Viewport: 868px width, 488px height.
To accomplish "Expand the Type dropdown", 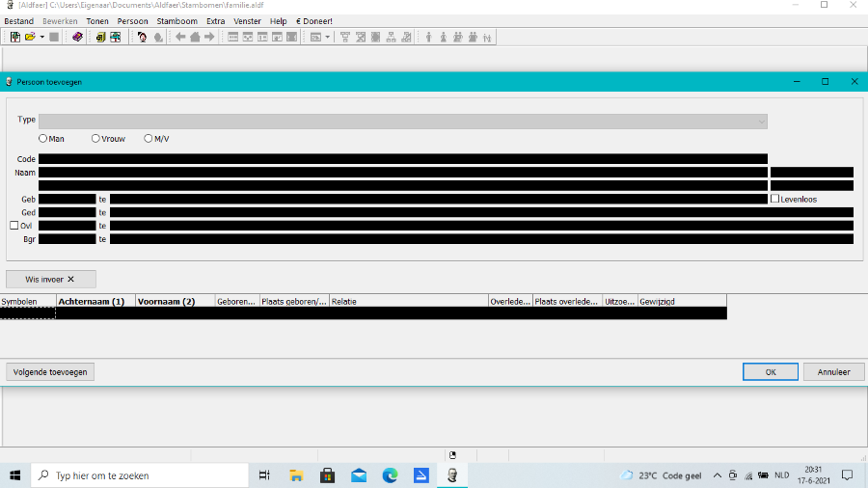I will (x=761, y=122).
